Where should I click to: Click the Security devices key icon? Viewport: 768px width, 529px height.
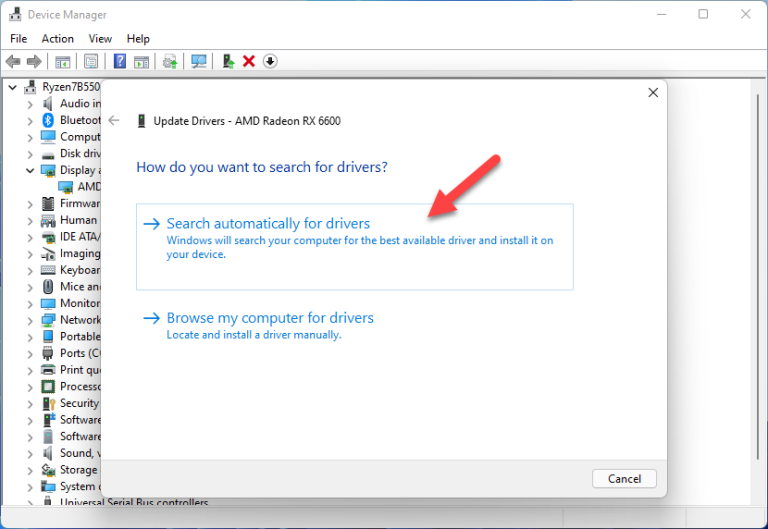click(x=48, y=403)
